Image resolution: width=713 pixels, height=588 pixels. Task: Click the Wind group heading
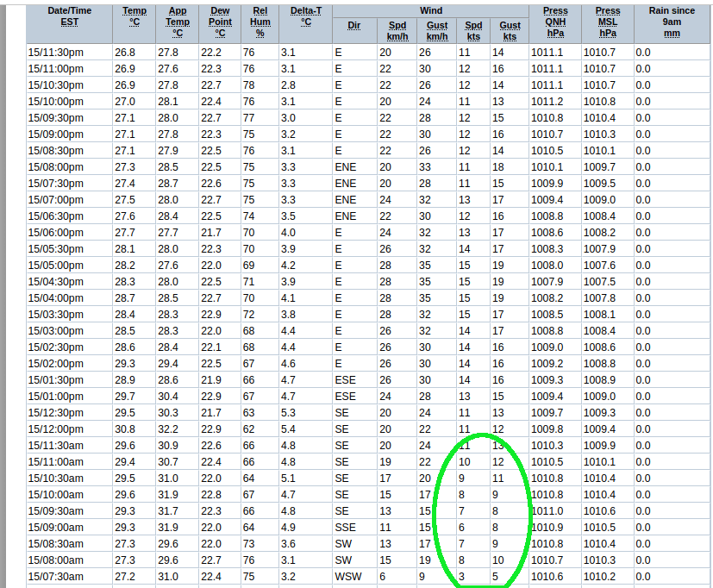point(431,10)
